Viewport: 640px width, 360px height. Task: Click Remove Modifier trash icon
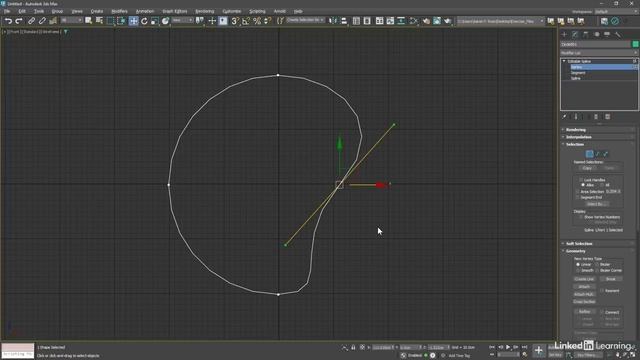tap(596, 117)
